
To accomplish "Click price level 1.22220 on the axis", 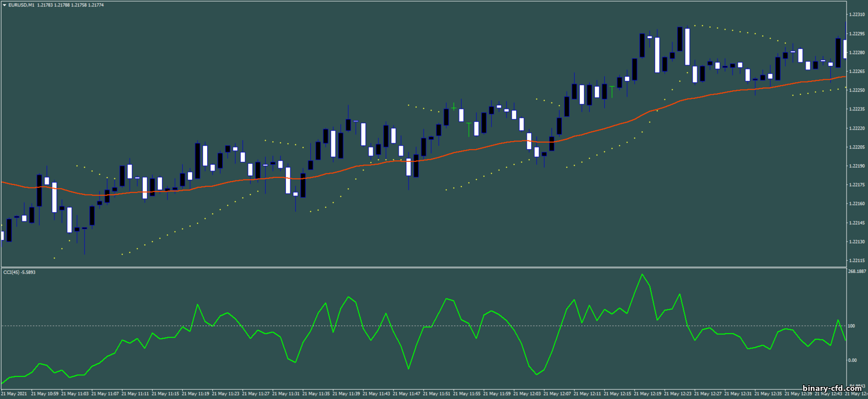I will pos(856,128).
